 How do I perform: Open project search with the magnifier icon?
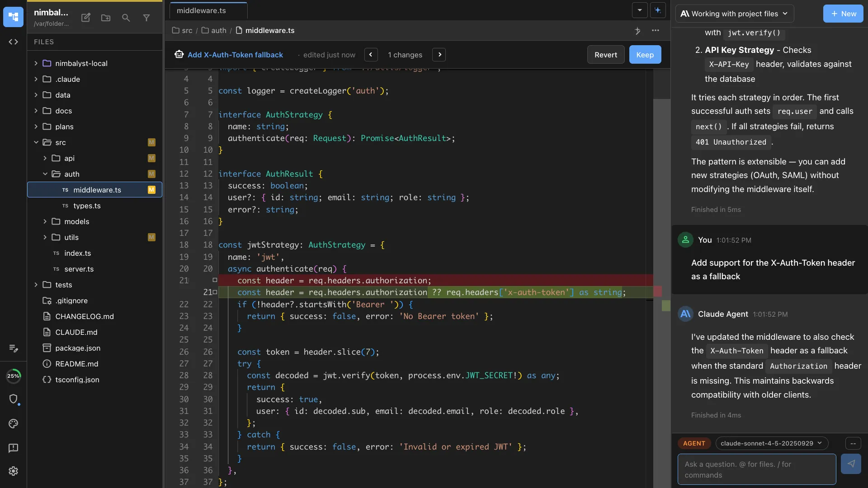[x=126, y=18]
